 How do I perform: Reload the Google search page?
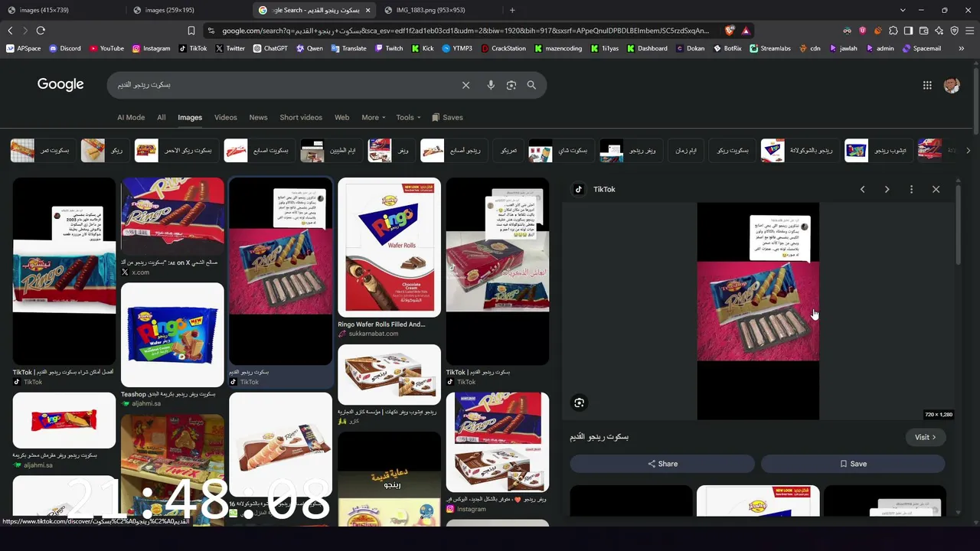pos(41,31)
